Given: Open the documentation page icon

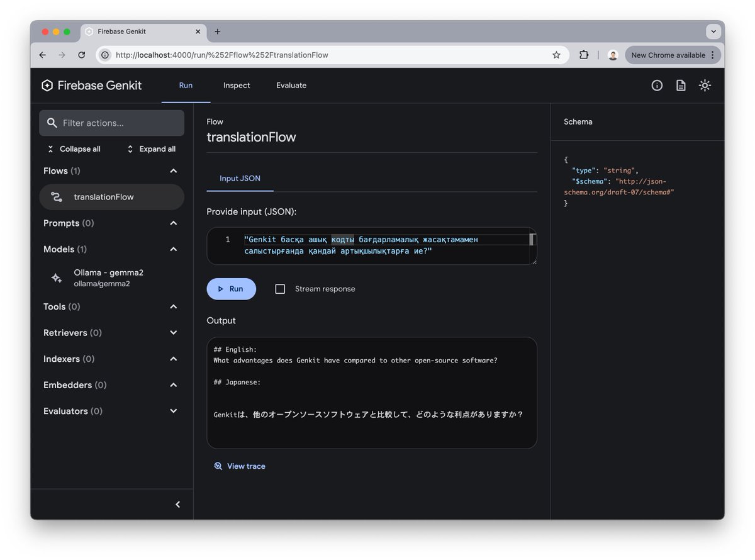Looking at the screenshot, I should click(681, 86).
